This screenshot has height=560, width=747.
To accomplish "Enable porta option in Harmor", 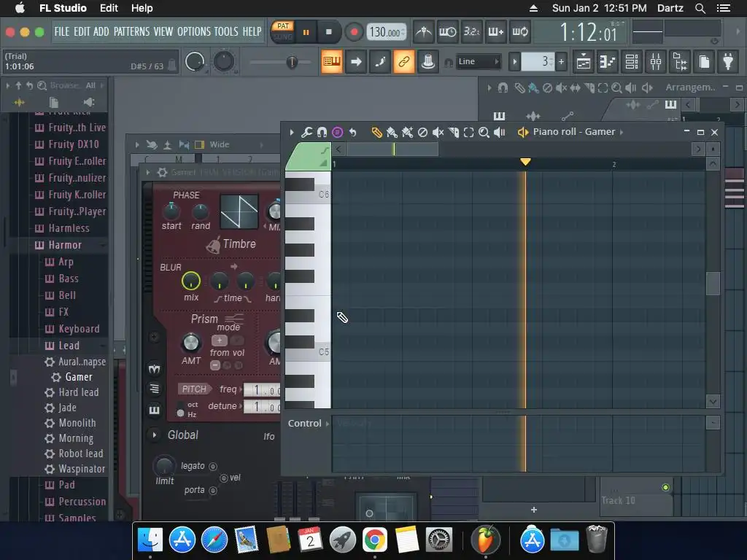I will click(213, 491).
